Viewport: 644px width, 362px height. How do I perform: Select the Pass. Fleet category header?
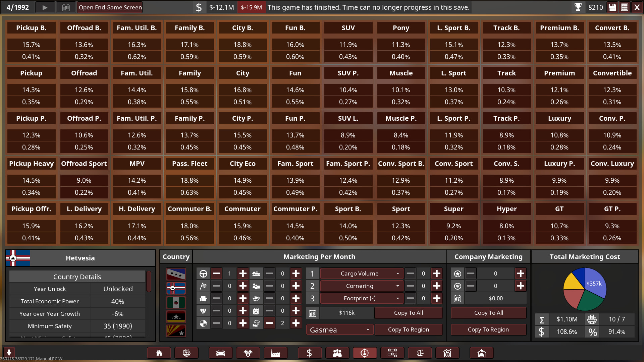190,164
